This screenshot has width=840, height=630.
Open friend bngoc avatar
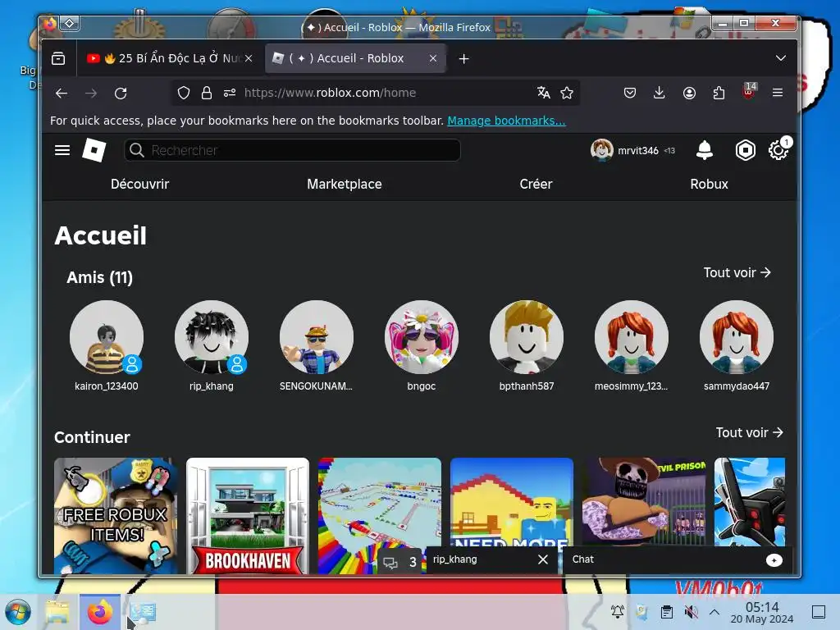coord(422,337)
